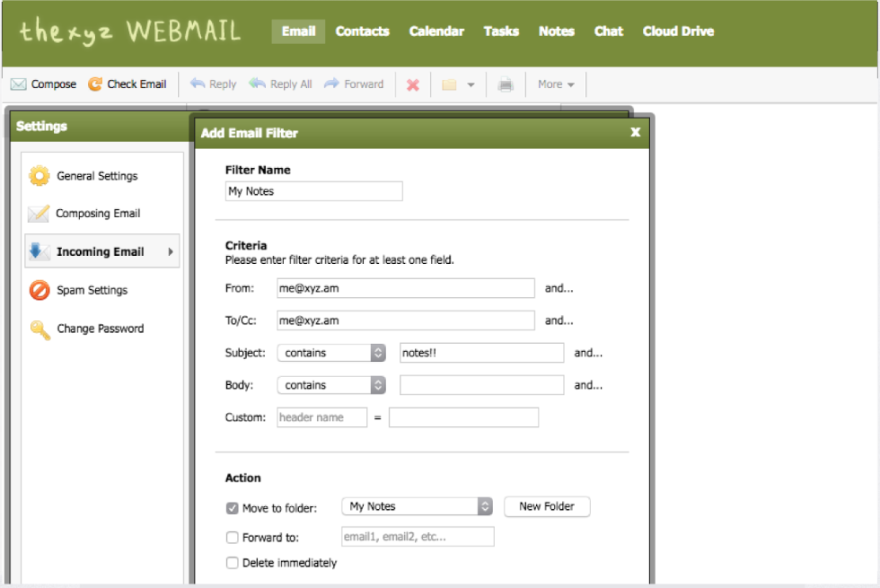Click the thexyz WEBMAIL logo
This screenshot has height=588, width=880.
click(x=130, y=31)
